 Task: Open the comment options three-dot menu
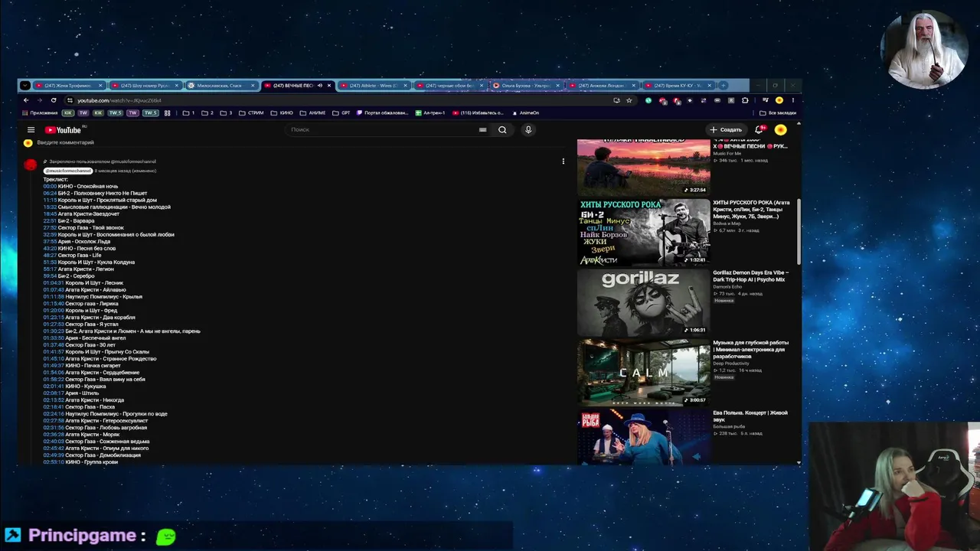[x=563, y=161]
